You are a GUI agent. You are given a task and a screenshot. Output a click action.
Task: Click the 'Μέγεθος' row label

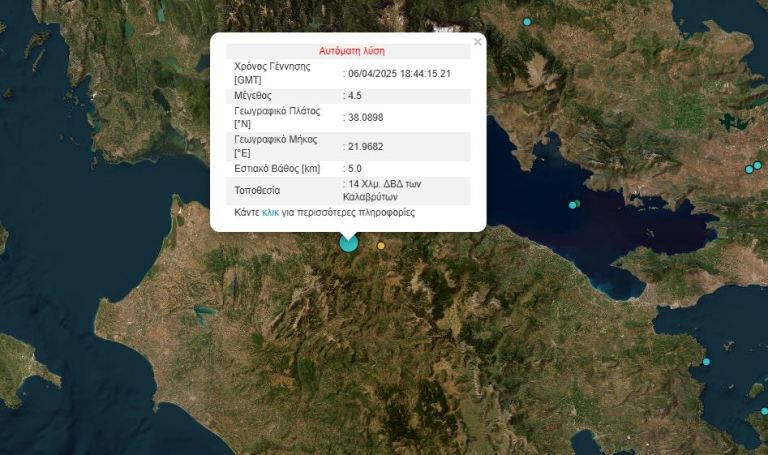click(x=253, y=95)
